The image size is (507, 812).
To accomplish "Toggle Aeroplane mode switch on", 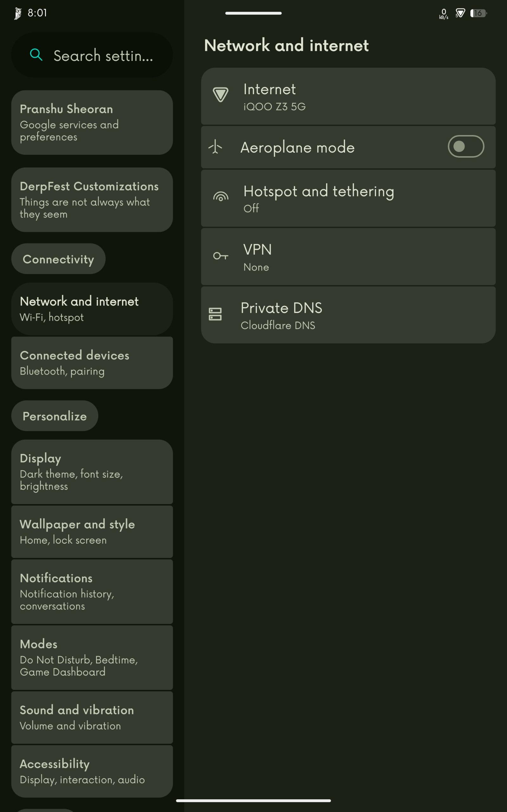I will click(x=466, y=146).
